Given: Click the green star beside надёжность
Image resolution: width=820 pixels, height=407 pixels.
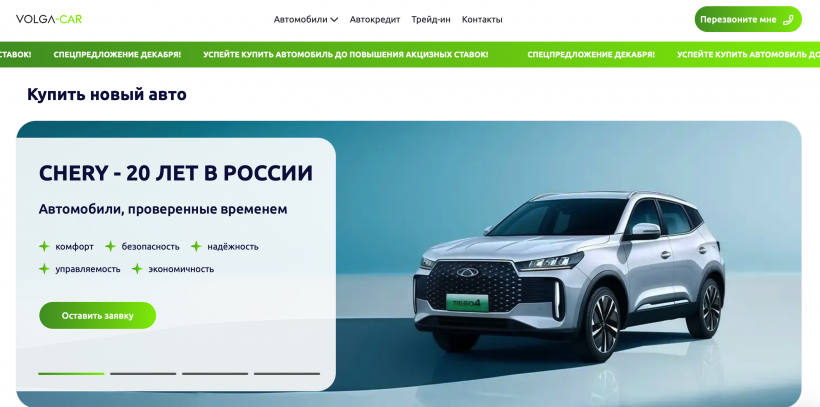Looking at the screenshot, I should (x=196, y=246).
